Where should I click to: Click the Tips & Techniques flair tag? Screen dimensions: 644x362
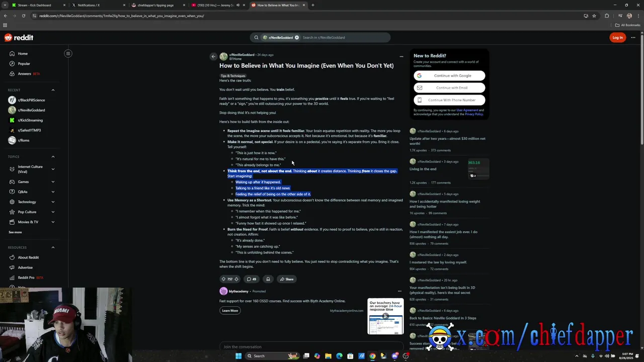(233, 76)
